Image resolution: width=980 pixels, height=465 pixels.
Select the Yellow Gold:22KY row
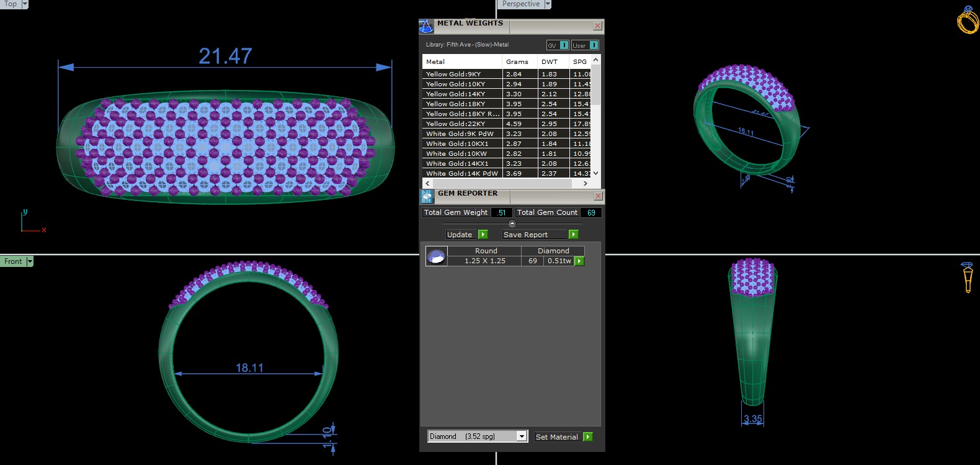tap(507, 124)
